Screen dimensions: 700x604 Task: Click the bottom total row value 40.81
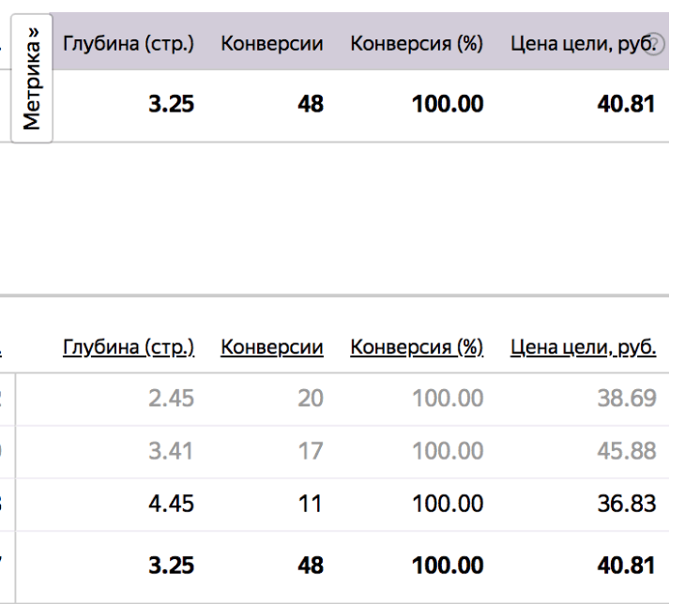coord(626,566)
